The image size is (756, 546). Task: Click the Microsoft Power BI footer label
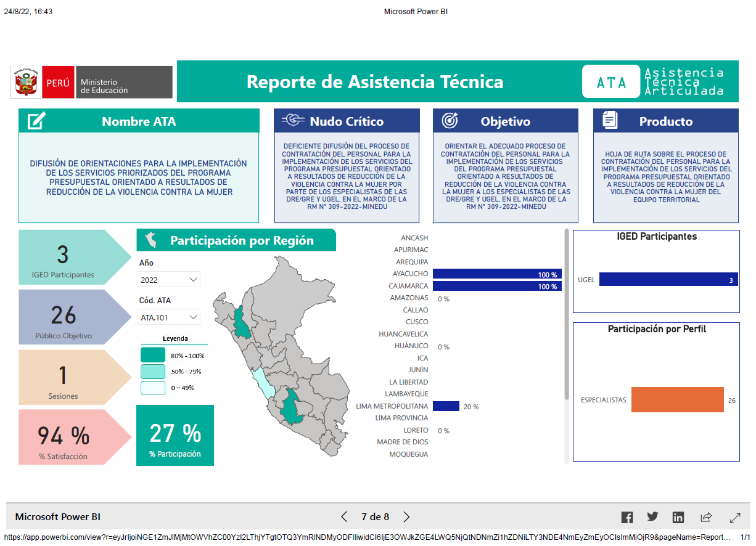pos(58,517)
